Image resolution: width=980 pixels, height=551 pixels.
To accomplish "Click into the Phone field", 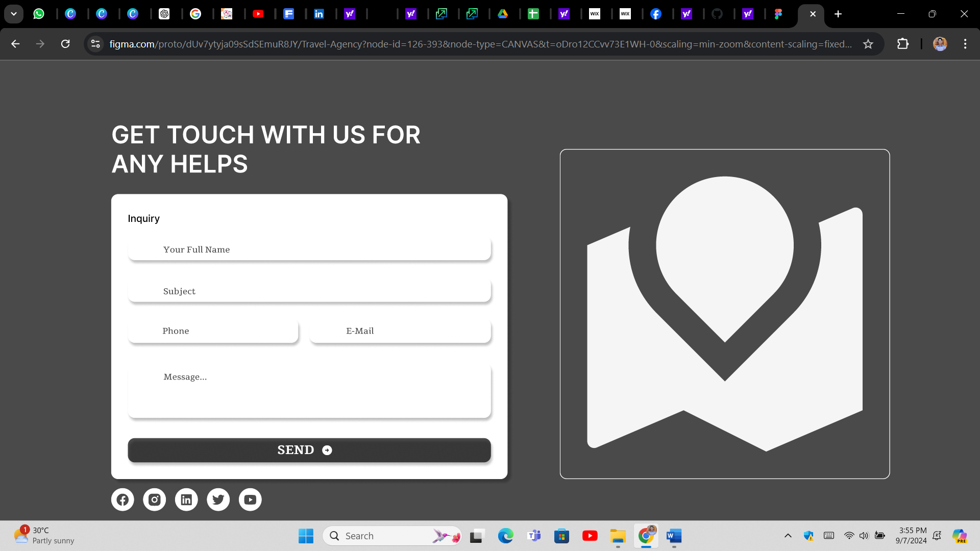I will point(213,331).
